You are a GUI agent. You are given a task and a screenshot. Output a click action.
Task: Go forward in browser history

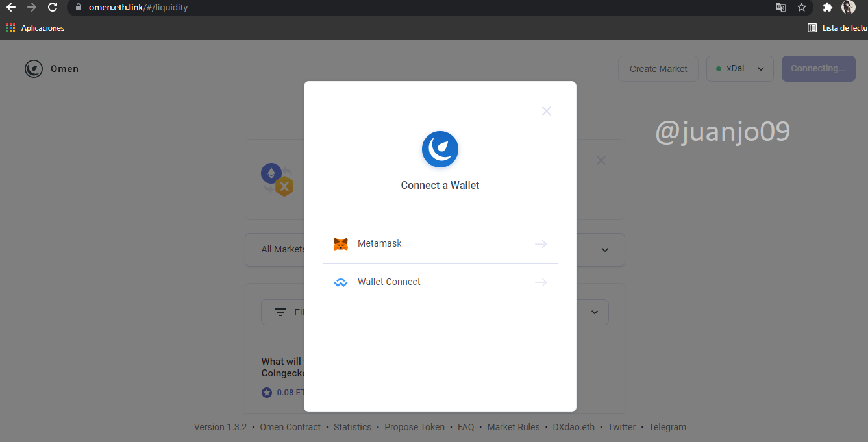(32, 8)
